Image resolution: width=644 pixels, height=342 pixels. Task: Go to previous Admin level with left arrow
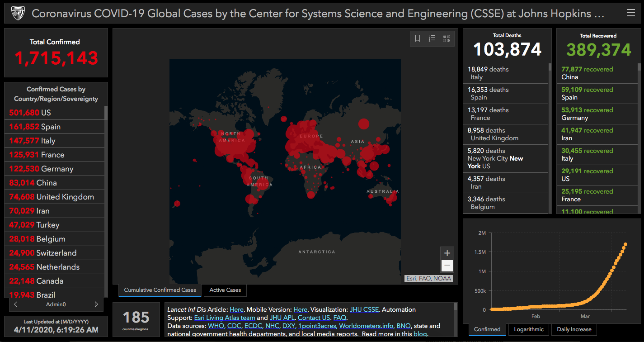pos(16,304)
